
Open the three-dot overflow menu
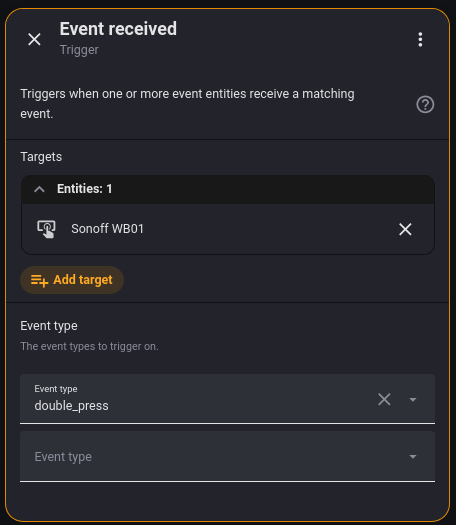pos(420,40)
